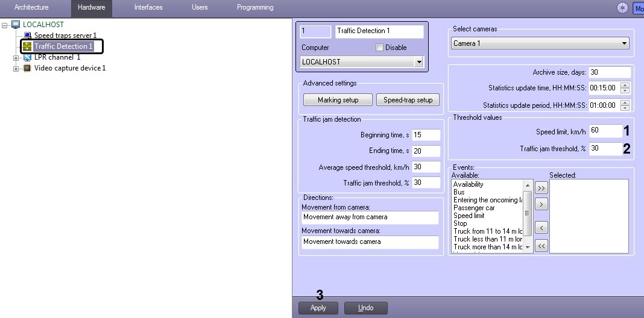This screenshot has height=318, width=644.
Task: Expand the LPR channel 1 tree node
Action: tap(16, 58)
